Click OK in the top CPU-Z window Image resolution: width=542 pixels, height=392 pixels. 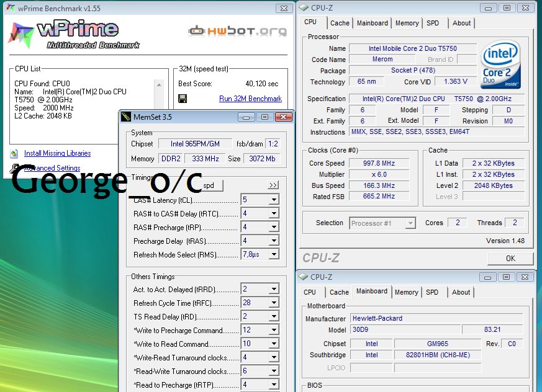click(x=510, y=259)
